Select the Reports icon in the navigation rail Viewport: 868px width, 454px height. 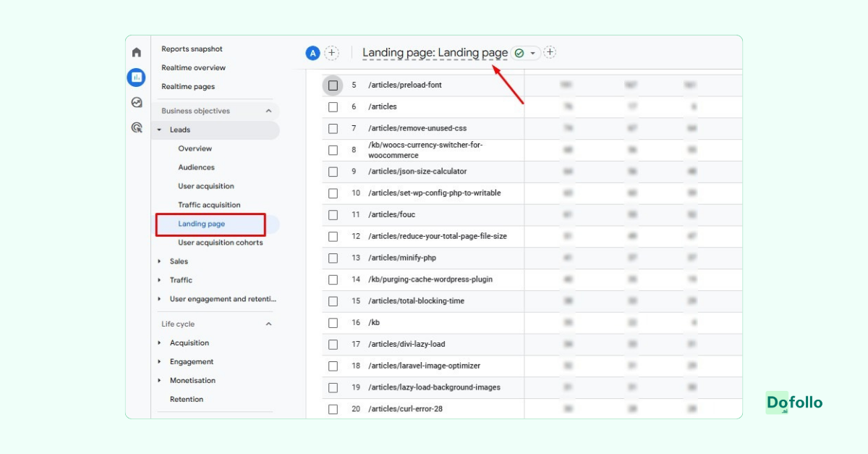(x=135, y=77)
